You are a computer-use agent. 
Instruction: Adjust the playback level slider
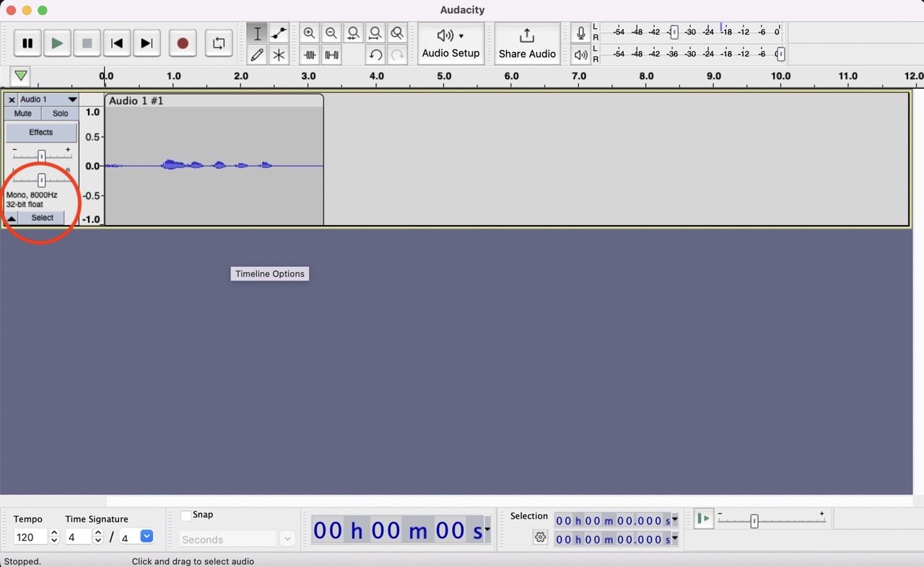pyautogui.click(x=780, y=54)
